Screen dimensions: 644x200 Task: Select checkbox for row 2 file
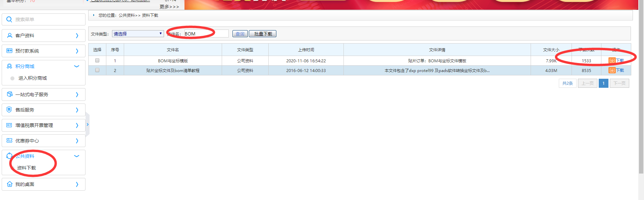[x=97, y=70]
